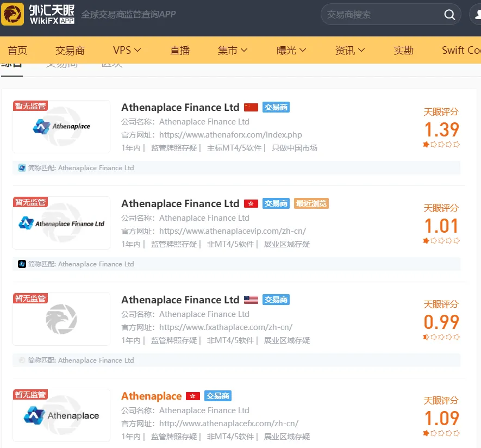Expand the VPS dropdown menu
Screen dimensions: 481x448
(127, 51)
